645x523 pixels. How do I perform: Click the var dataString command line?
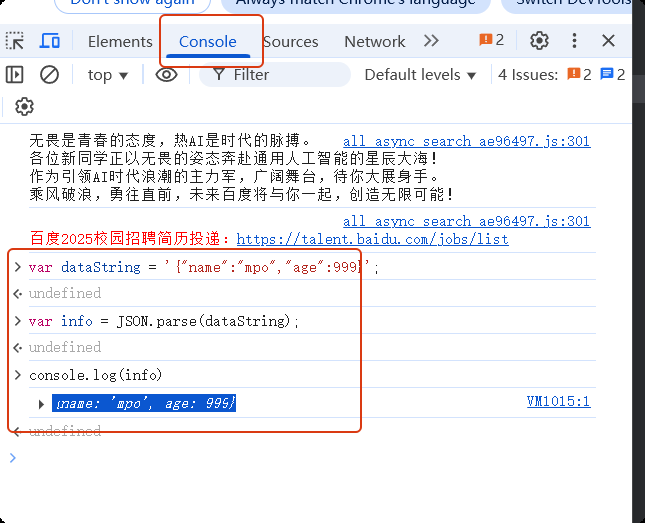[x=204, y=267]
